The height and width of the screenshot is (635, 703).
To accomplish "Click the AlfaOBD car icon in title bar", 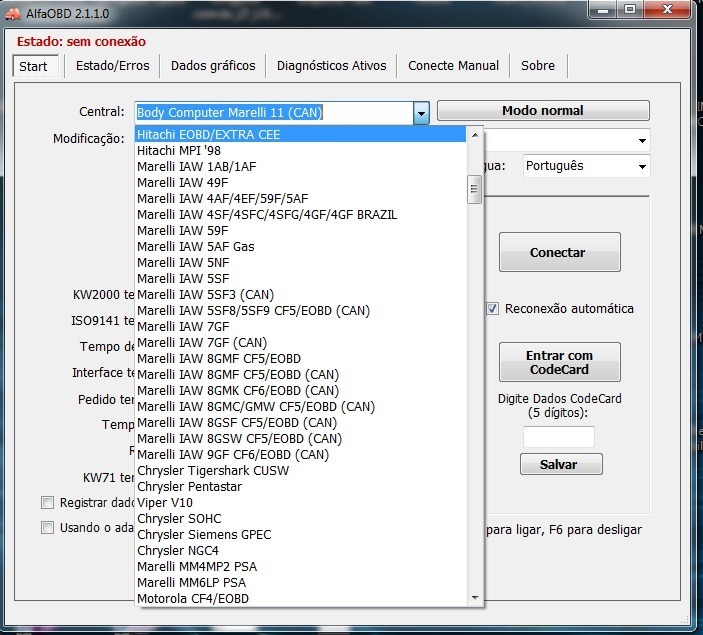I will 13,14.
